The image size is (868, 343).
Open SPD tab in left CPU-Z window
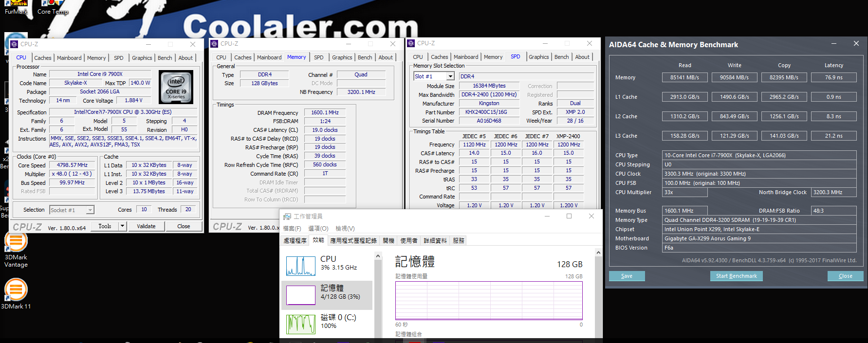(x=119, y=58)
